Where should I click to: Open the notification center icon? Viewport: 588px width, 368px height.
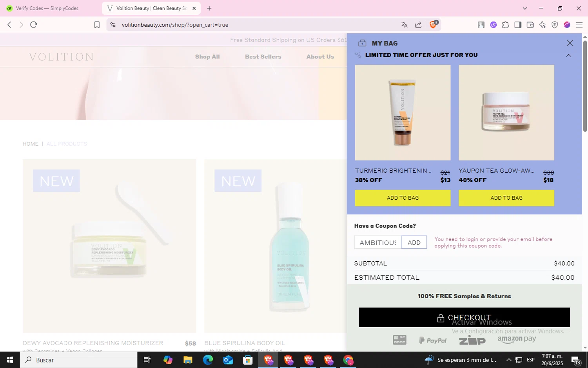(x=575, y=360)
